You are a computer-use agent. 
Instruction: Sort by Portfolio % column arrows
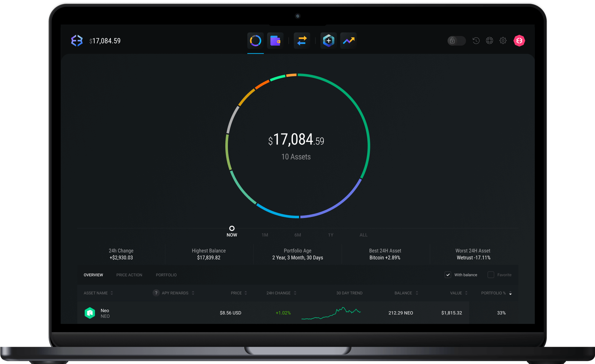(510, 293)
